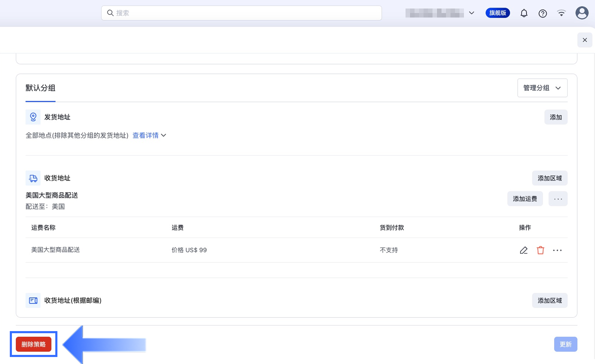Click the 收货地址(根据邮编) postal code icon
Viewport: 595px width, 364px height.
point(33,300)
